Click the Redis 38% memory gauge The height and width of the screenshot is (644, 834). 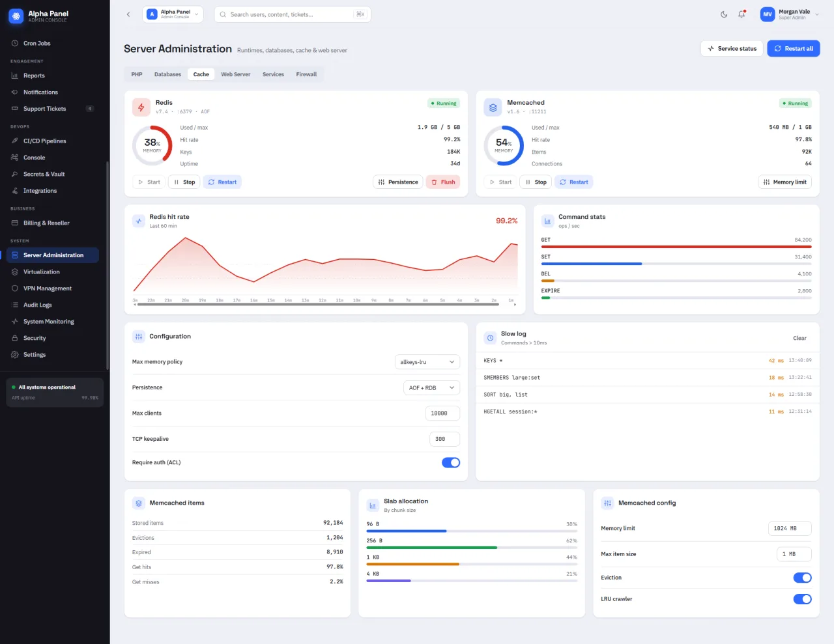tap(152, 145)
